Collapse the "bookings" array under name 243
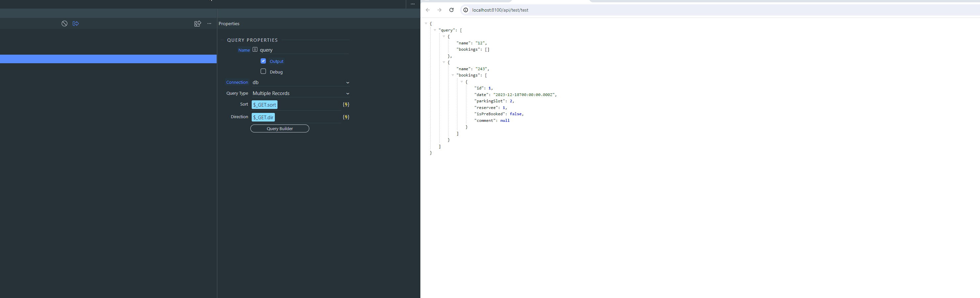 [453, 75]
